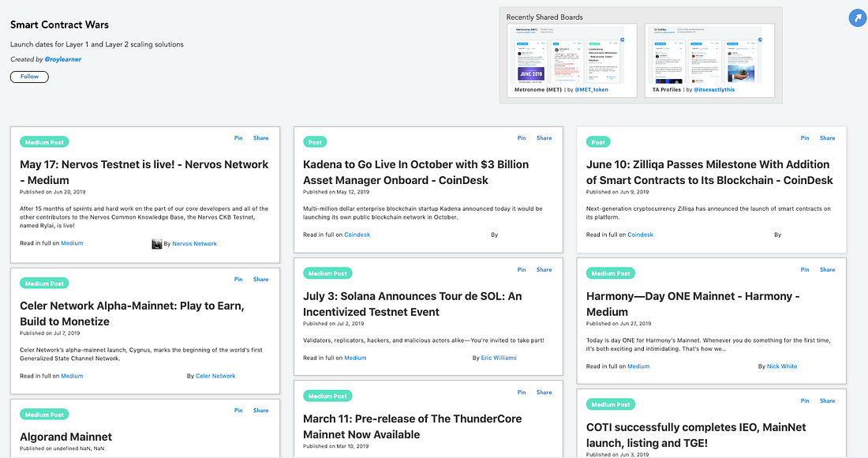Pin the Algorand Mainnet card
The height and width of the screenshot is (458, 868).
tap(238, 411)
